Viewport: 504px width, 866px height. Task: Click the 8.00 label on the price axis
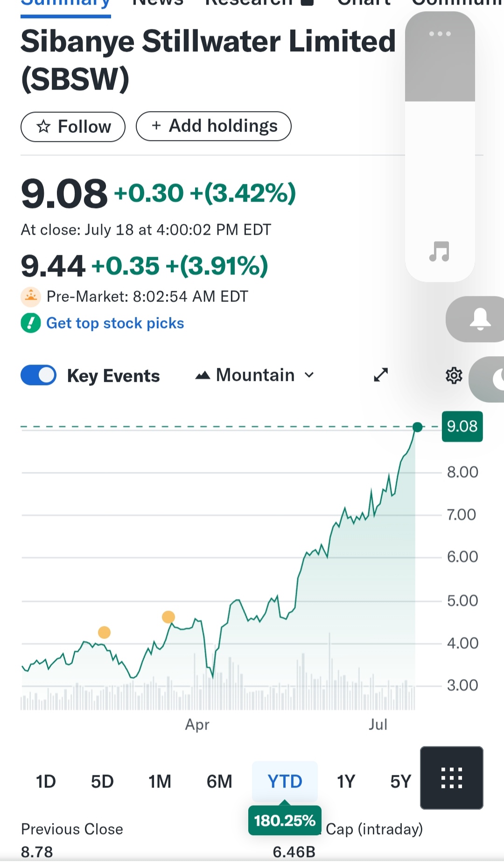click(x=462, y=472)
